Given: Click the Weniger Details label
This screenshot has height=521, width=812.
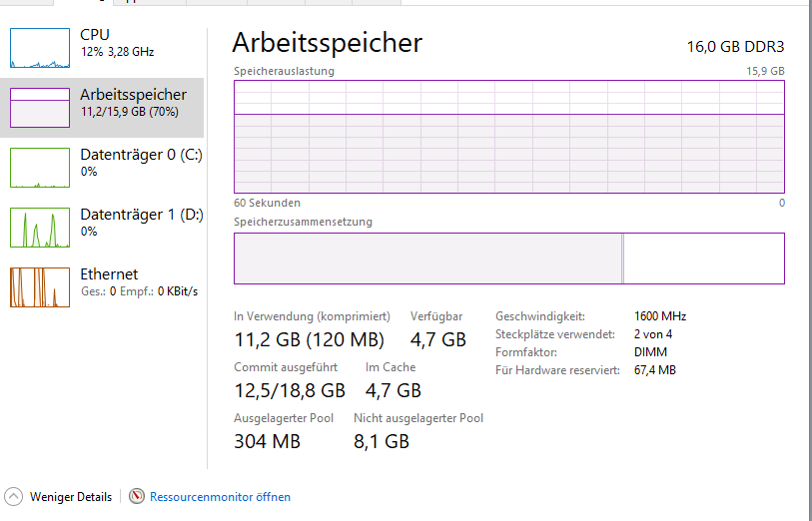Looking at the screenshot, I should tap(71, 496).
